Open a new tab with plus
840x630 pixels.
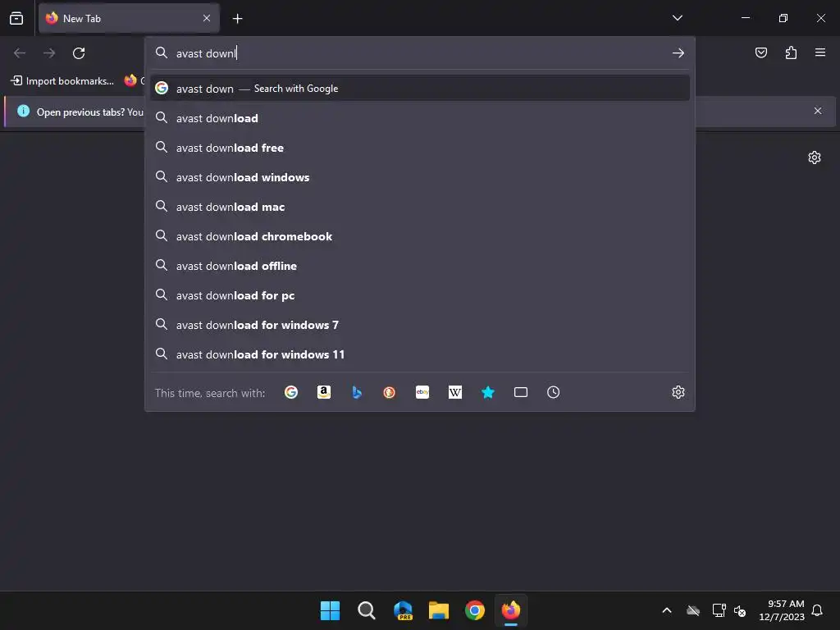pyautogui.click(x=237, y=19)
